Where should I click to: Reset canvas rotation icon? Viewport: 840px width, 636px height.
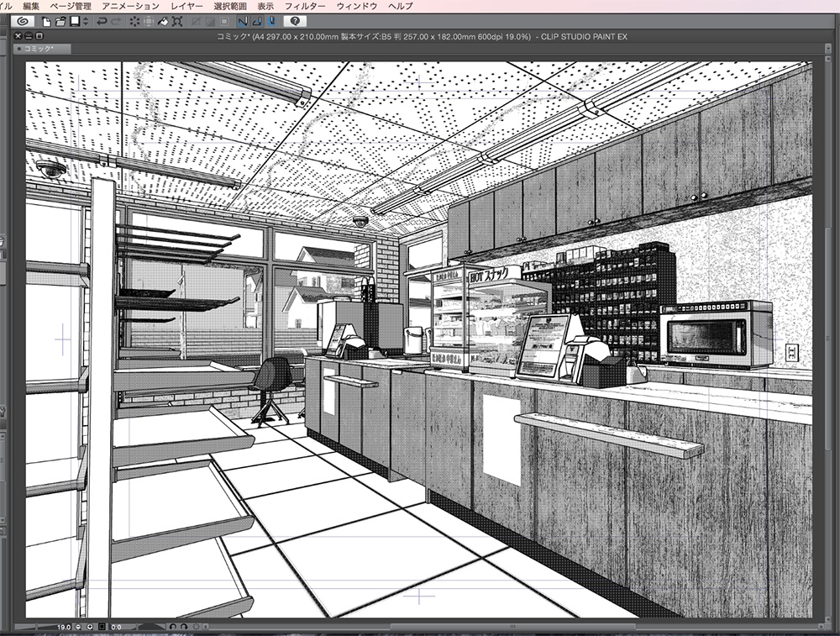click(x=196, y=627)
